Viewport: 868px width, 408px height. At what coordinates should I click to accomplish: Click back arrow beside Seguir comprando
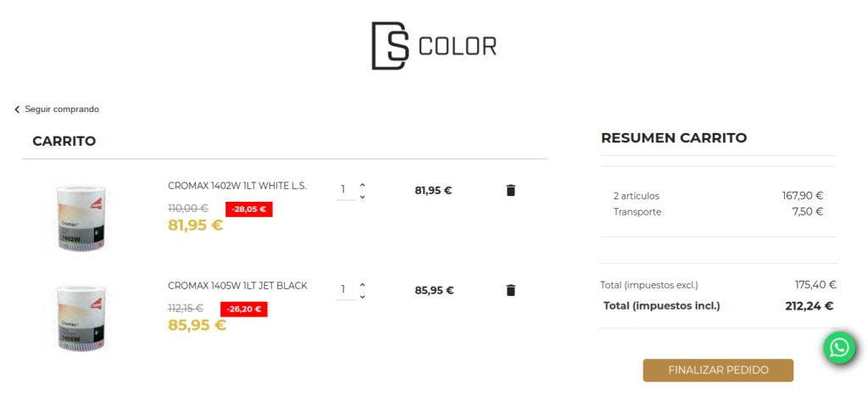point(17,109)
